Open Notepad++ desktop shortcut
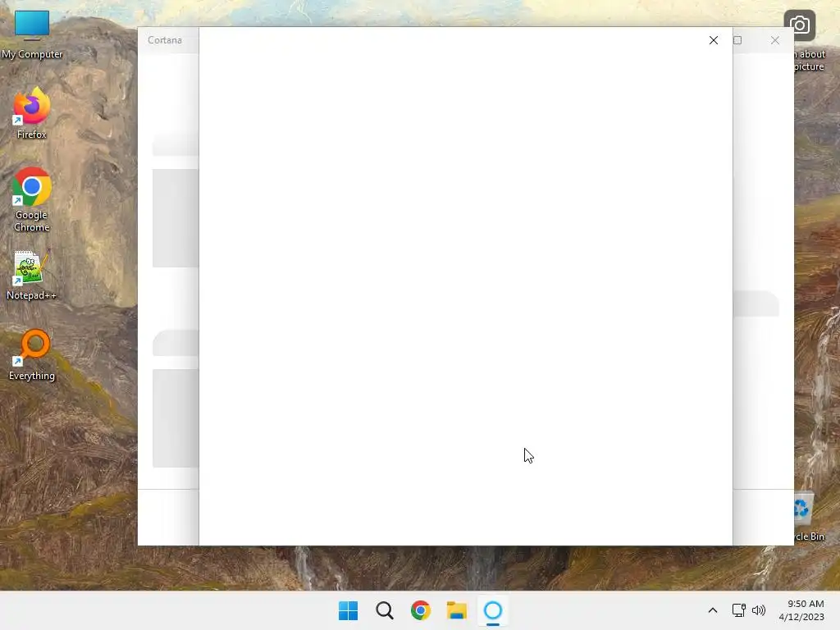 click(x=32, y=275)
